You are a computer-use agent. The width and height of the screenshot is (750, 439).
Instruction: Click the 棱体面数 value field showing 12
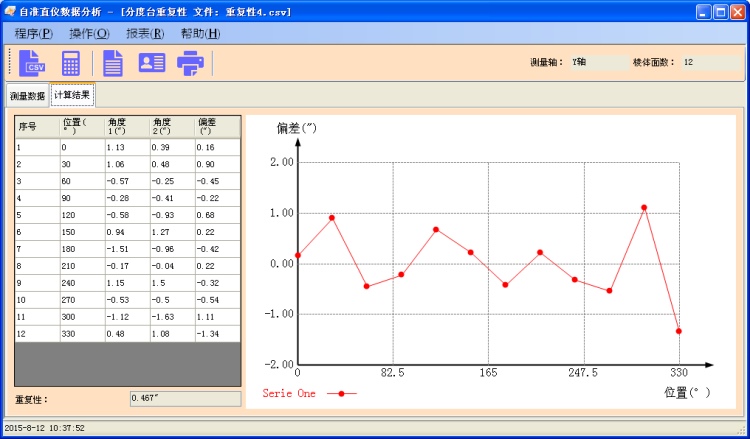coord(710,62)
